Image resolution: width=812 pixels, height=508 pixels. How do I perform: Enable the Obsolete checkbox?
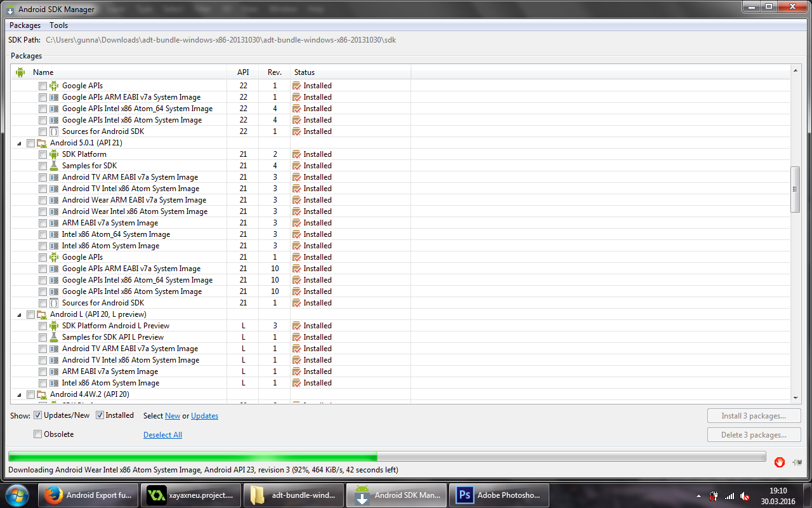[38, 434]
